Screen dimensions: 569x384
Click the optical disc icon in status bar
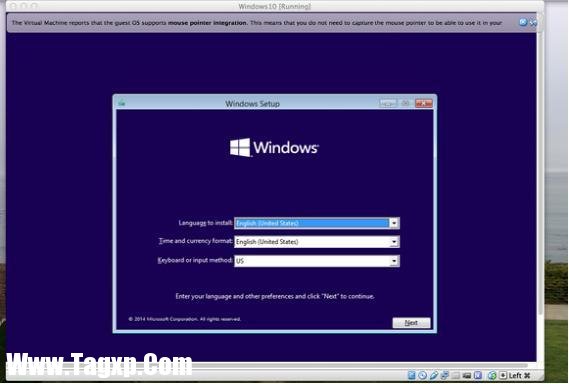[x=422, y=375]
